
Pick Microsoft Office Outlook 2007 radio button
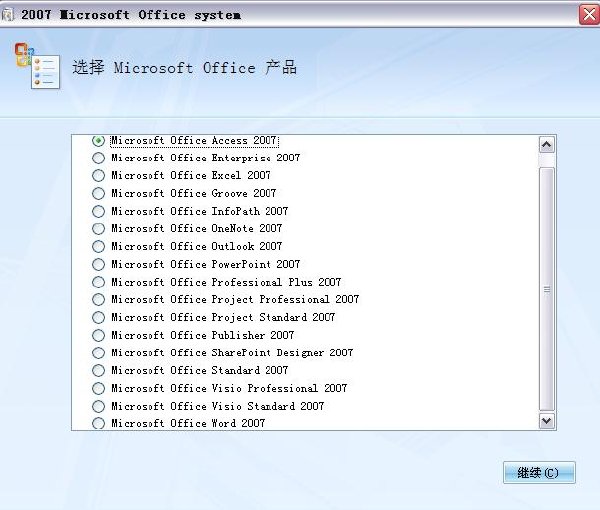point(98,246)
